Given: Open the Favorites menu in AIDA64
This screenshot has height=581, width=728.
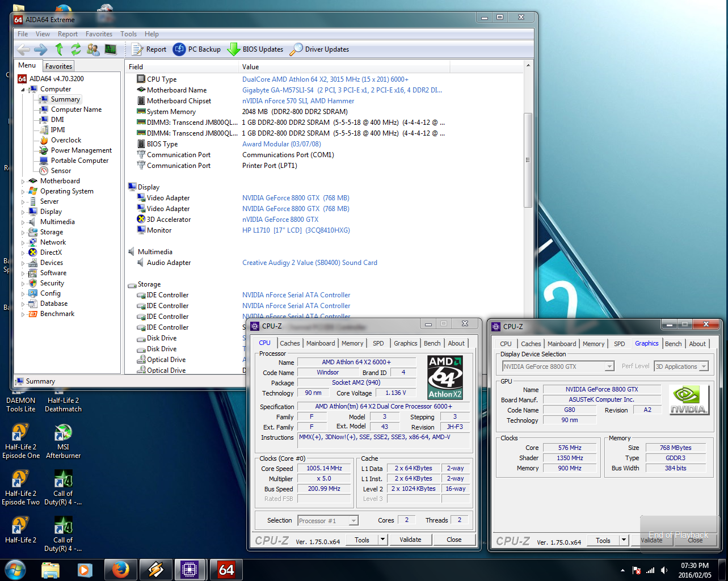Looking at the screenshot, I should [x=99, y=34].
